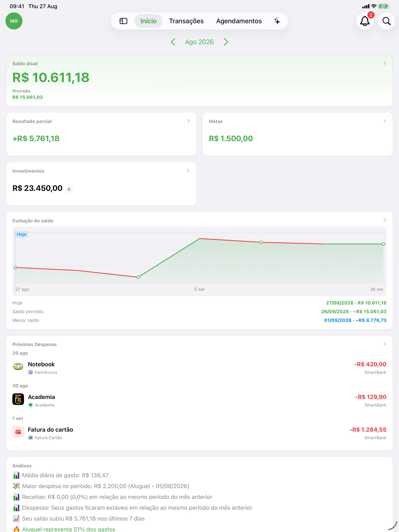Open the MO profile avatar

click(14, 21)
